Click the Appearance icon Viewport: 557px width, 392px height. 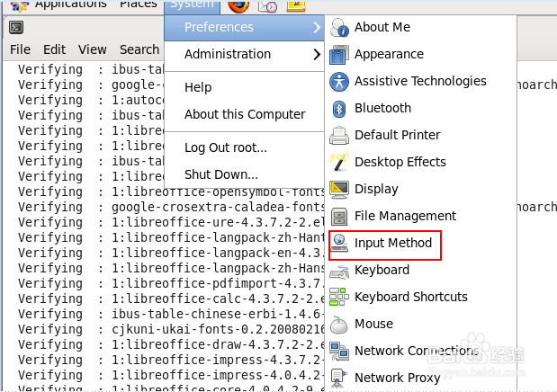point(339,55)
